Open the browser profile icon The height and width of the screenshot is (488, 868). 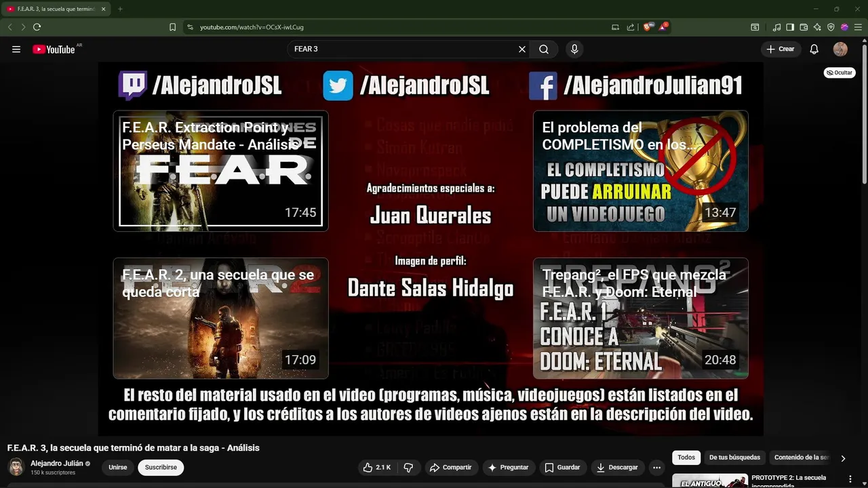(844, 27)
